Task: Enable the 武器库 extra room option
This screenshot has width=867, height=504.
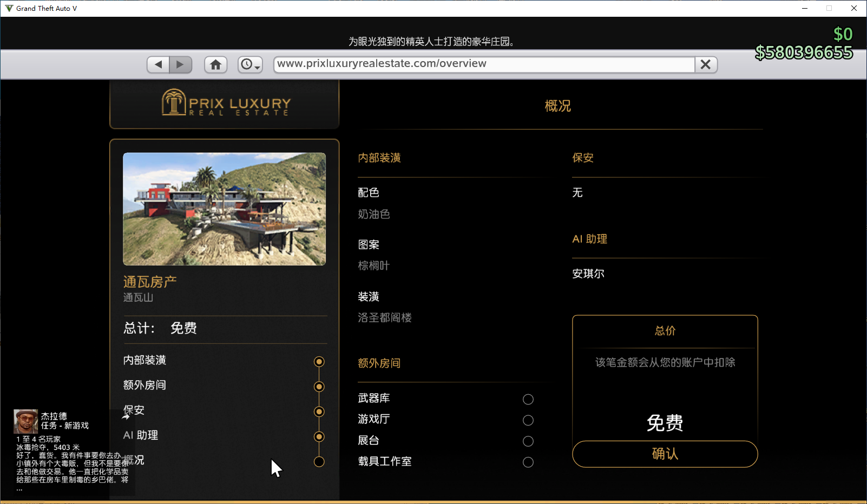Action: [528, 400]
